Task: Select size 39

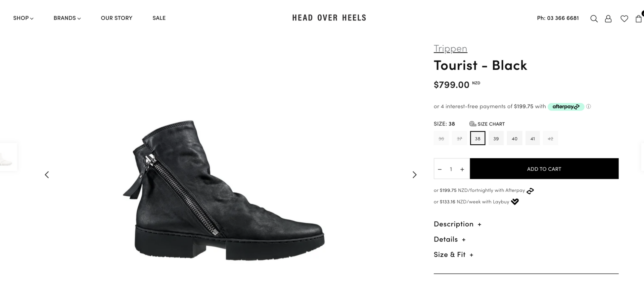Action: click(x=496, y=139)
